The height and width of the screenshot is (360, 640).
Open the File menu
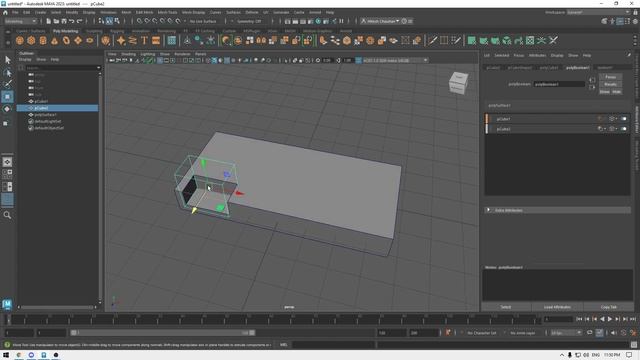coord(15,12)
